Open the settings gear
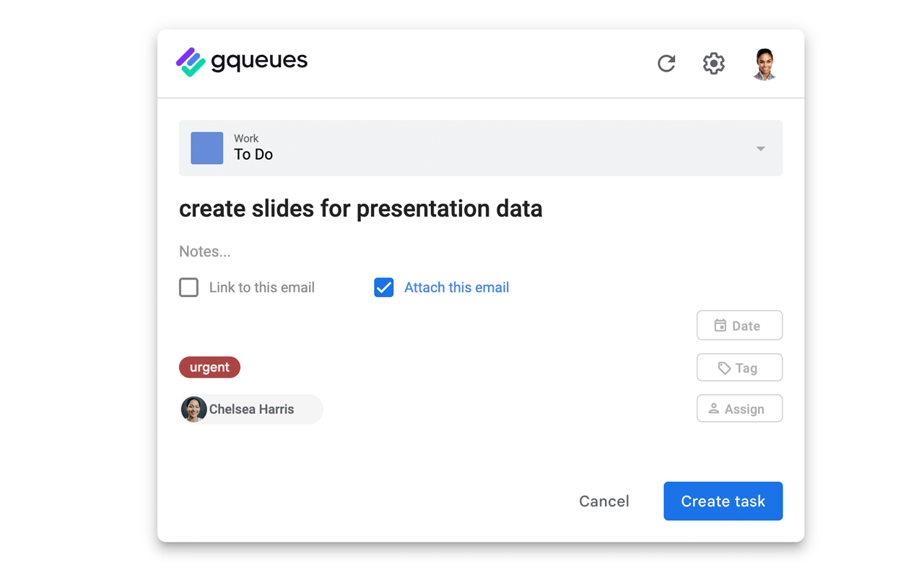This screenshot has height=578, width=924. click(713, 64)
